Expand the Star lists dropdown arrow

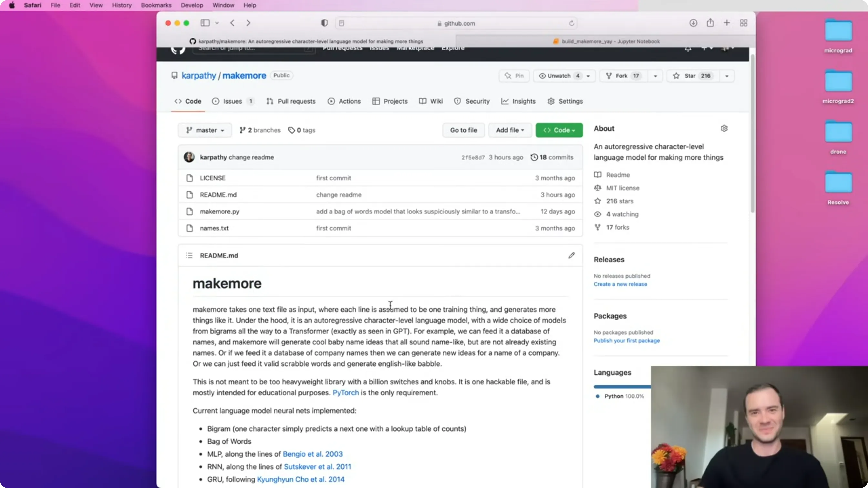pyautogui.click(x=727, y=76)
